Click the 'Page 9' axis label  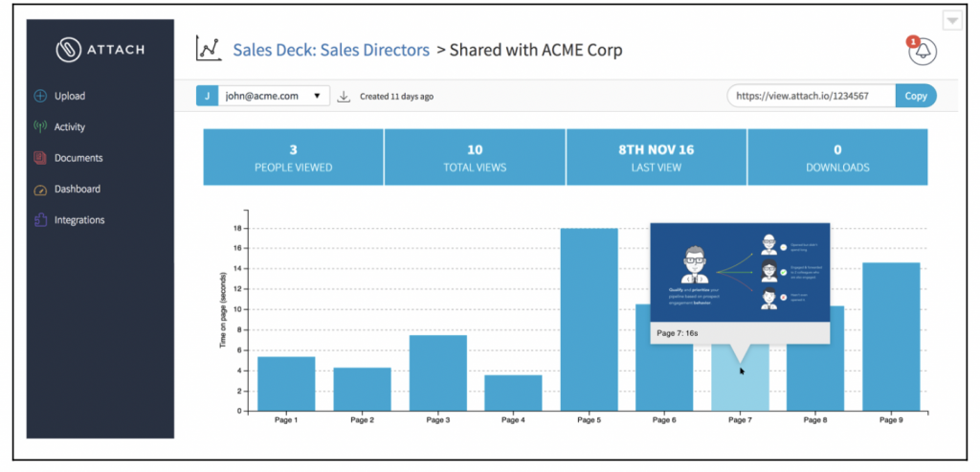point(891,420)
